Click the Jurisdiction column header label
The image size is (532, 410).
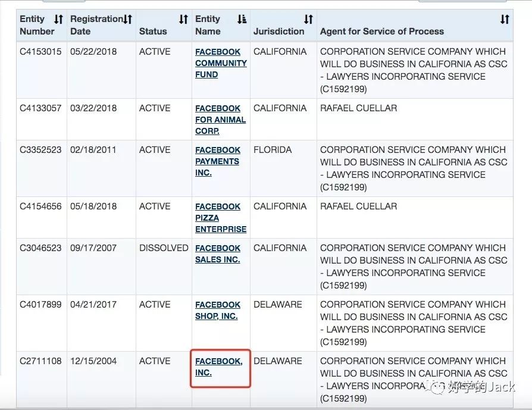tap(278, 31)
